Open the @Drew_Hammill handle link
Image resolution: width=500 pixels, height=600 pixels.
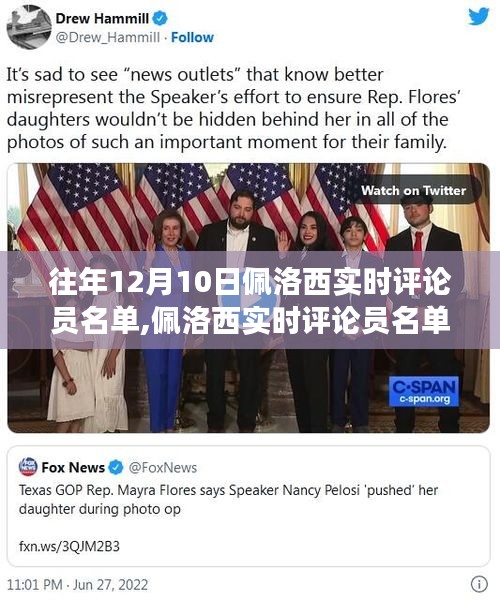pyautogui.click(x=108, y=38)
